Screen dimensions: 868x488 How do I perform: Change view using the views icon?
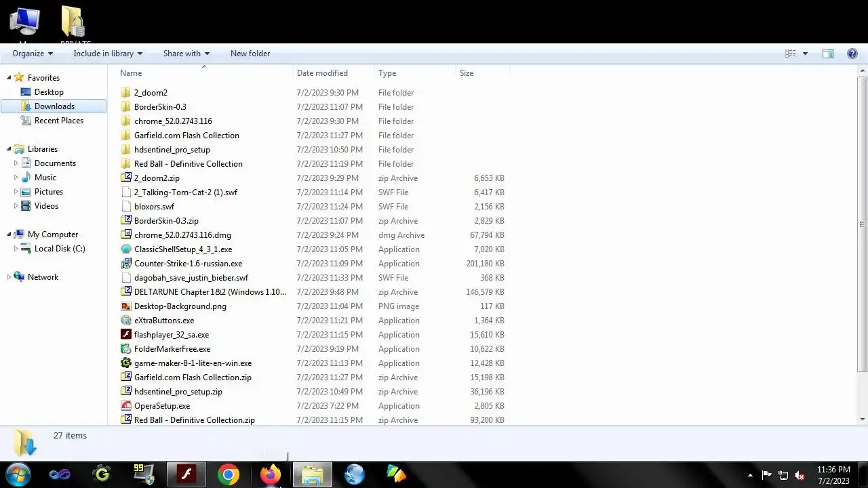click(x=790, y=54)
